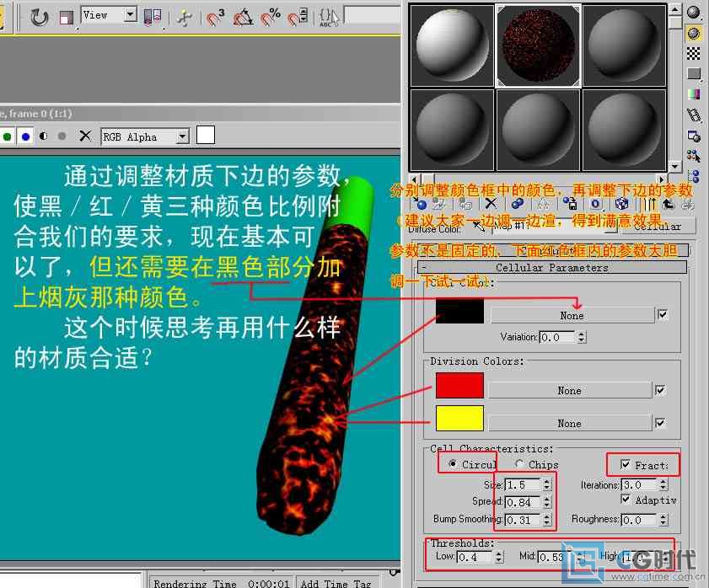Open the View reference coordinate dropdown

click(x=130, y=14)
